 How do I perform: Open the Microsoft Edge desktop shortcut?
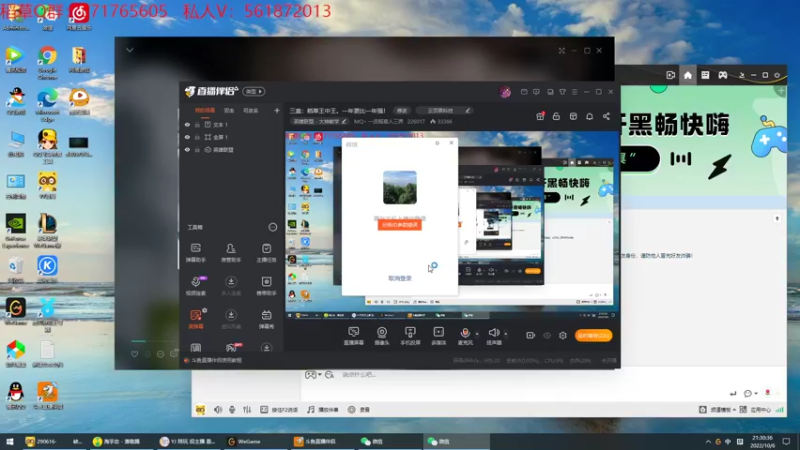[x=47, y=104]
